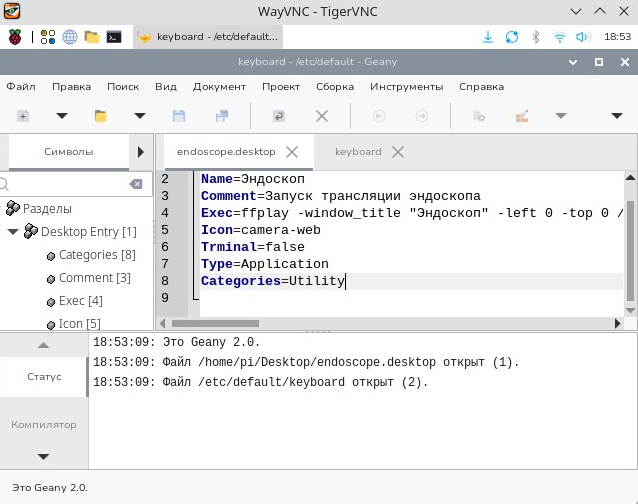Select Разделы in the symbol tree
The height and width of the screenshot is (504, 638).
[47, 209]
